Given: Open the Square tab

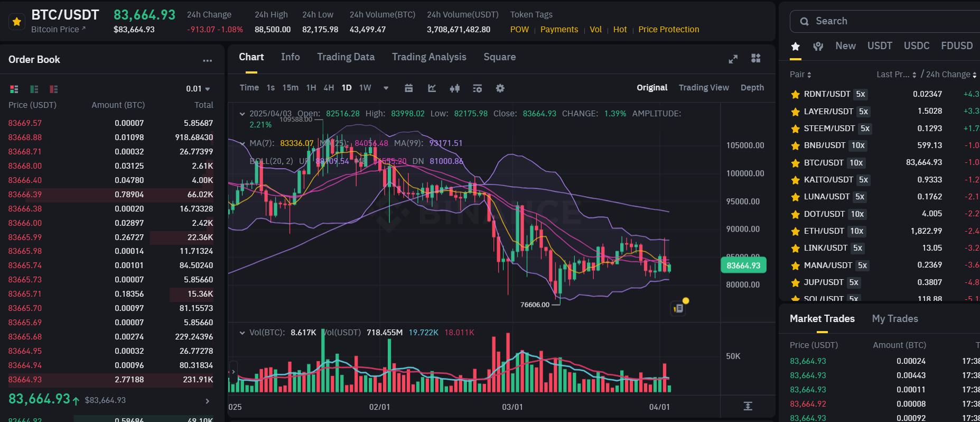Looking at the screenshot, I should [499, 57].
